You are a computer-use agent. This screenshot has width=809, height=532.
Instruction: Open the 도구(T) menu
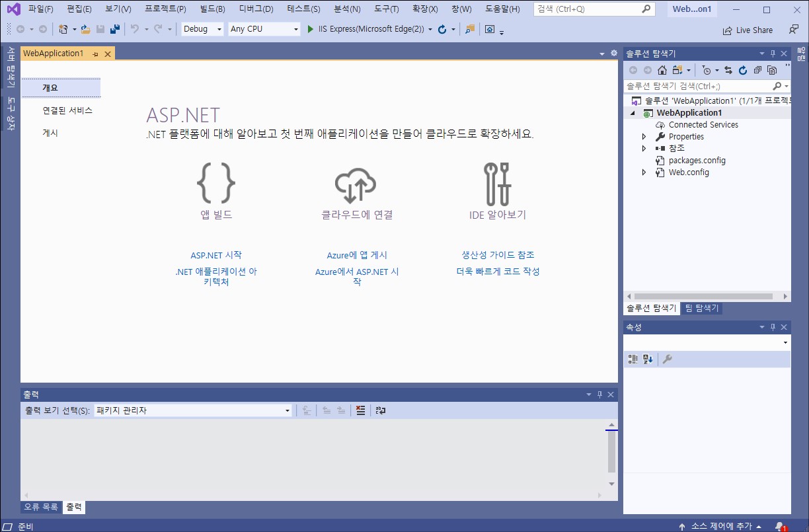pyautogui.click(x=386, y=9)
